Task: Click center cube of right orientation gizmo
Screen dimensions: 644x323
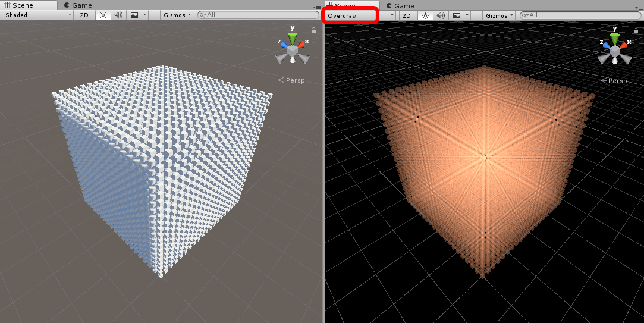Action: point(615,51)
